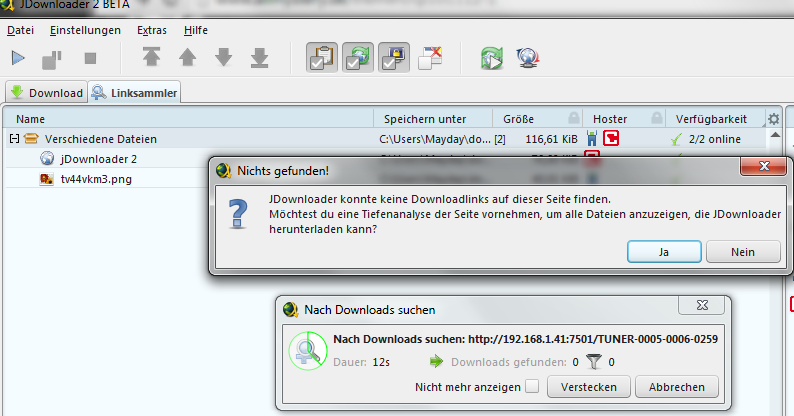The width and height of the screenshot is (794, 416).
Task: Click the silent mode windows icon
Action: (430, 58)
